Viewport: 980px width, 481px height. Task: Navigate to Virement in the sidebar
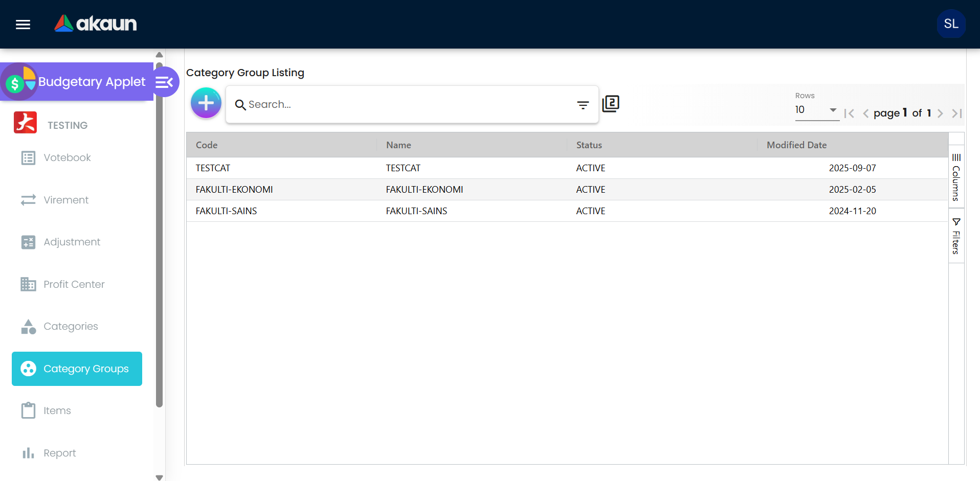pyautogui.click(x=66, y=200)
